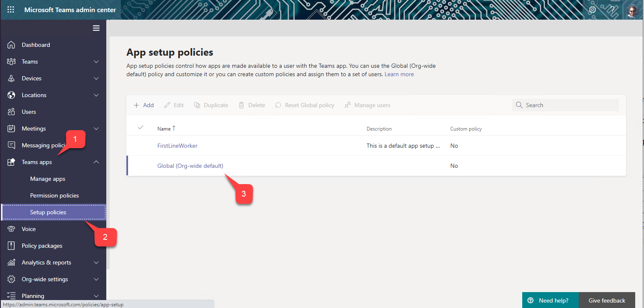The height and width of the screenshot is (308, 644).
Task: Click the Need help question mark icon
Action: click(x=531, y=300)
